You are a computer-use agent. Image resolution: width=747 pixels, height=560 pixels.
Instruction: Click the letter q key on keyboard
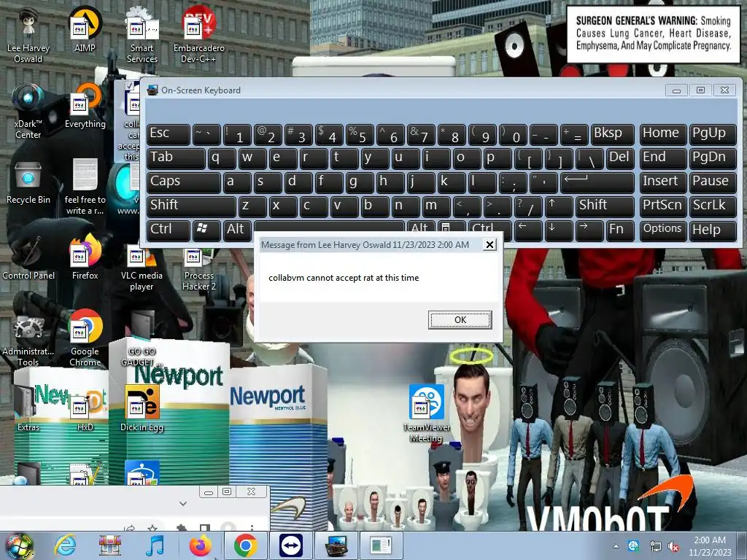tap(222, 157)
